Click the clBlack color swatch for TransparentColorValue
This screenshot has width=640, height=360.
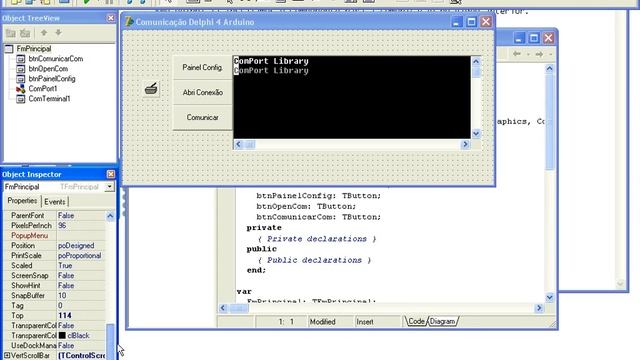[62, 336]
